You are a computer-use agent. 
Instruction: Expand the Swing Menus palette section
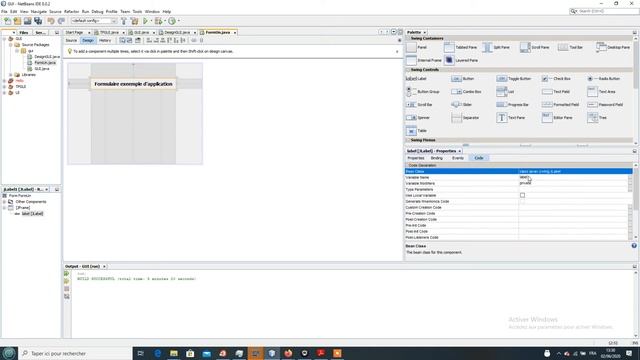(x=408, y=140)
